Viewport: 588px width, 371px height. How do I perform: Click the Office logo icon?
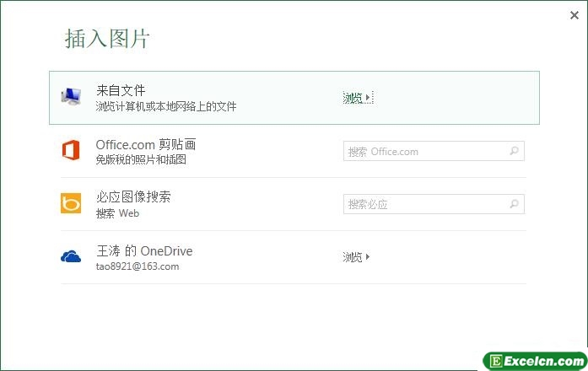[71, 150]
